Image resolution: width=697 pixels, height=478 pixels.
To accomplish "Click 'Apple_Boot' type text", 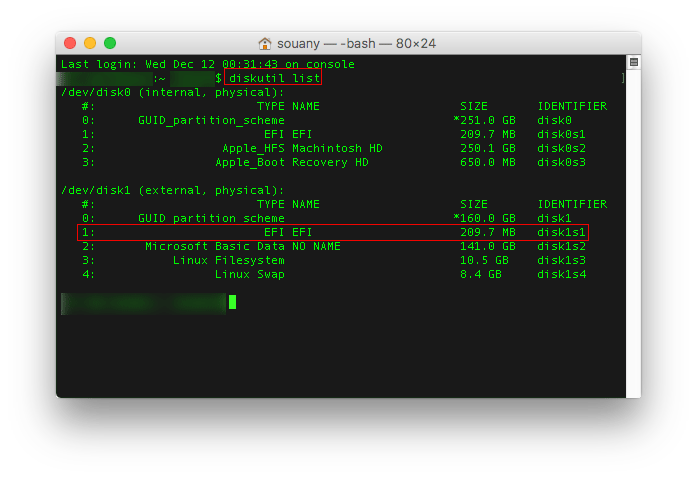I will pos(250,162).
